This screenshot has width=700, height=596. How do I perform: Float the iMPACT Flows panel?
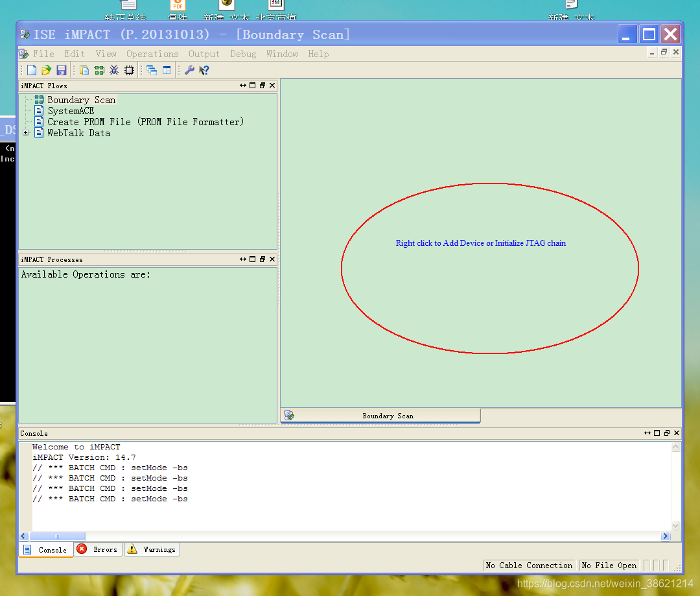pos(262,86)
